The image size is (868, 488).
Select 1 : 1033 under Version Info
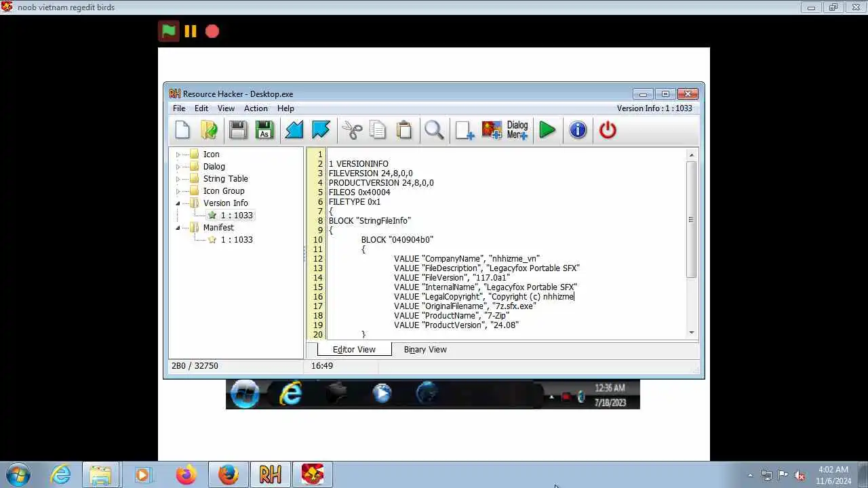(x=237, y=216)
